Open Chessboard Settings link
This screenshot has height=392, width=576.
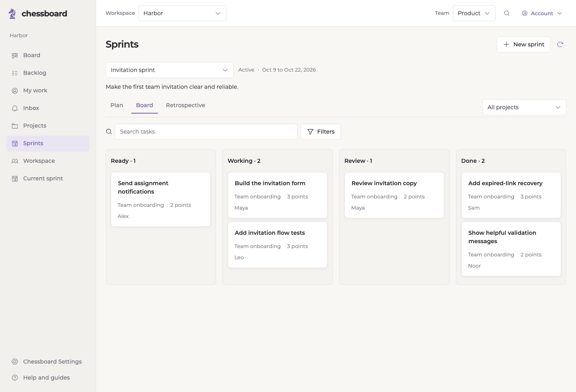coord(48,362)
